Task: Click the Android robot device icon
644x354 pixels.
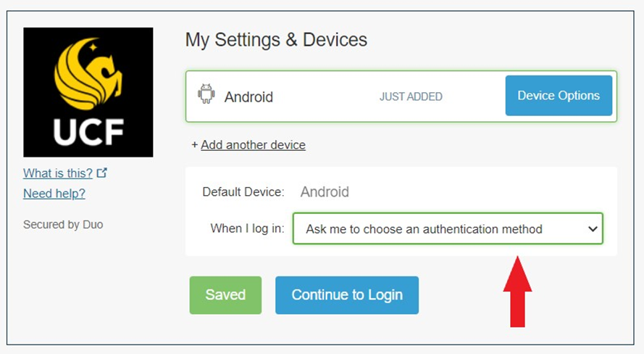Action: (x=206, y=94)
